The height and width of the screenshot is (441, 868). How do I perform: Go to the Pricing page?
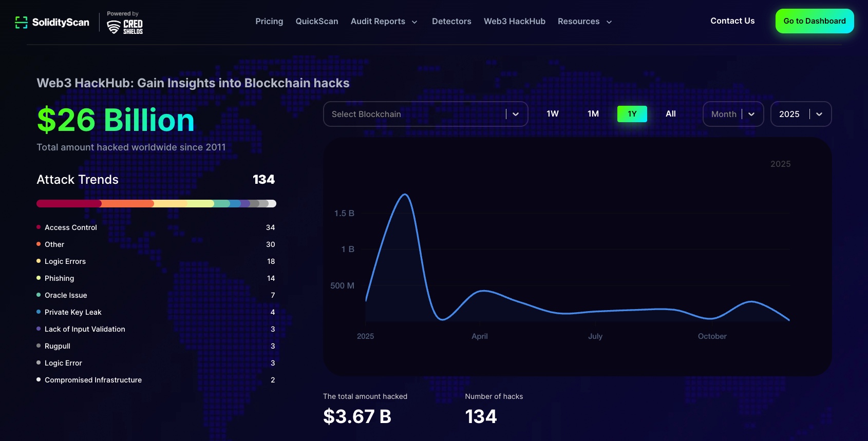point(269,22)
